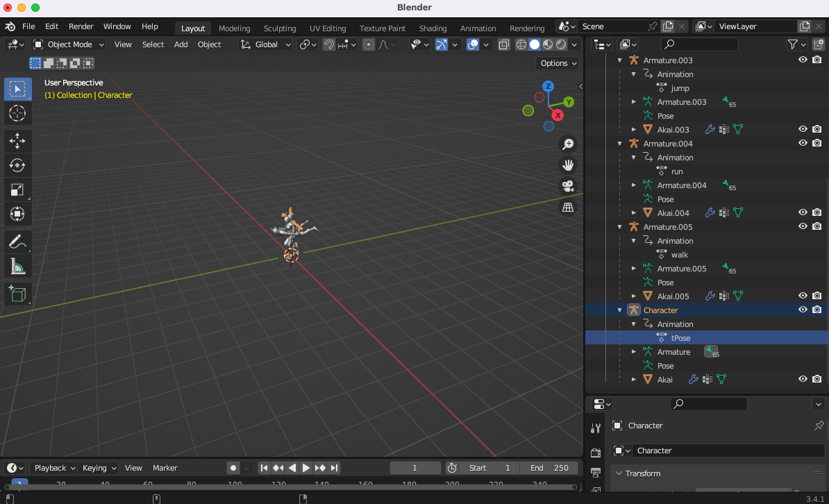
Task: Collapse the Transform panel
Action: (x=619, y=473)
